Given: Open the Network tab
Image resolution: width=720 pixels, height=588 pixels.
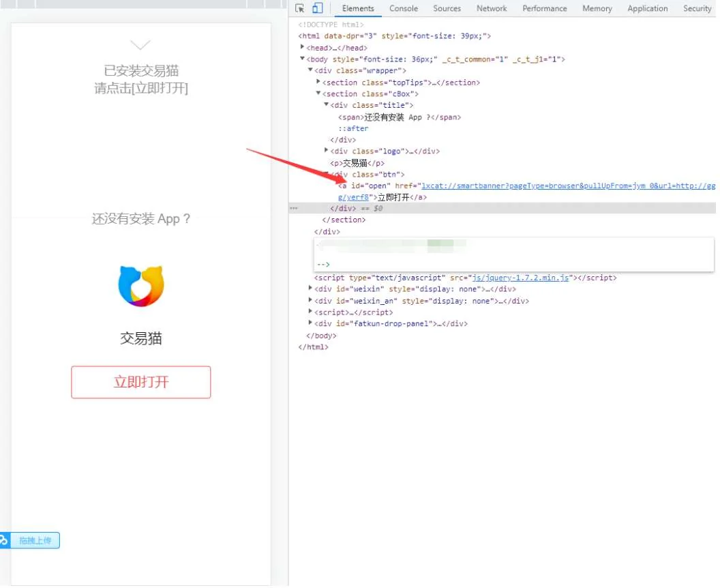Looking at the screenshot, I should (x=492, y=8).
